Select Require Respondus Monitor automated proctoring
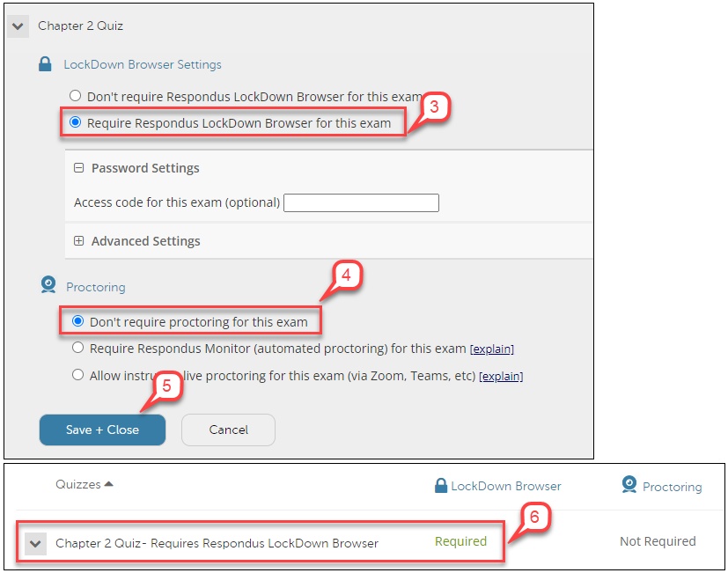 (78, 348)
